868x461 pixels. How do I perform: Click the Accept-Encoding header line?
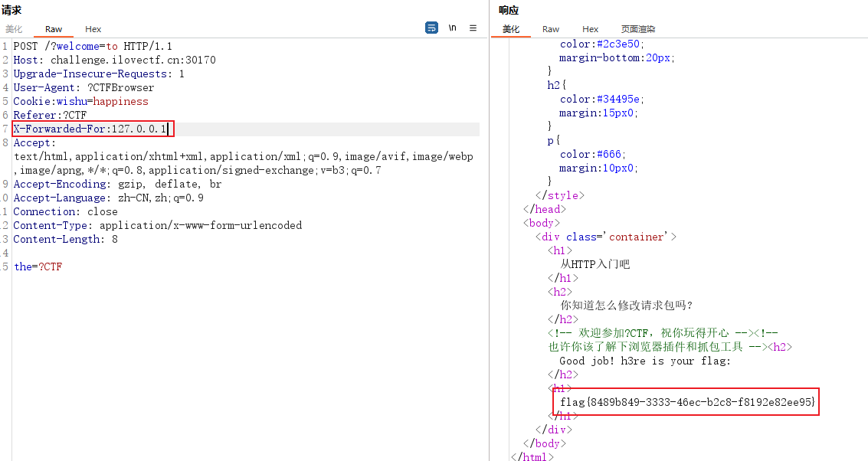pos(117,185)
